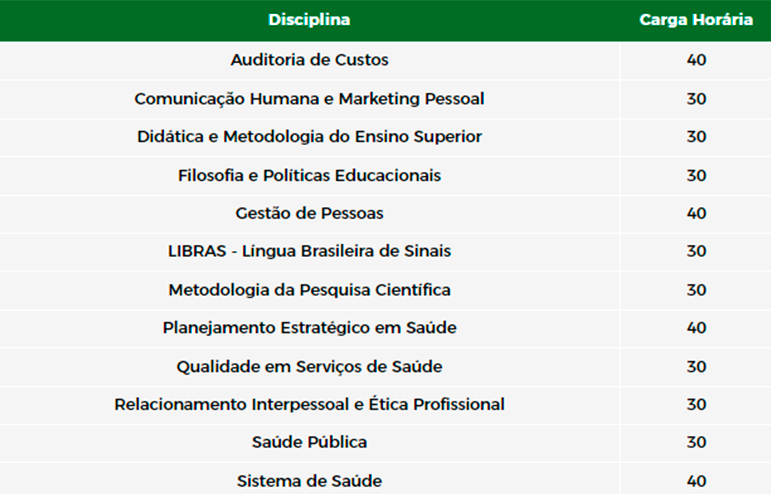
Task: Select Metodologia da Pesquisa Científica
Action: (309, 290)
